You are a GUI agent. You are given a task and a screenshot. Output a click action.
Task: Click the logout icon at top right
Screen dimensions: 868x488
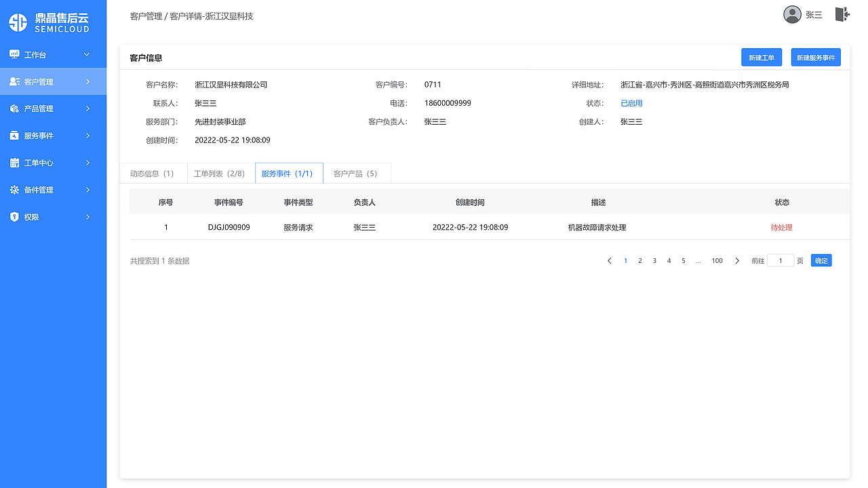click(842, 14)
